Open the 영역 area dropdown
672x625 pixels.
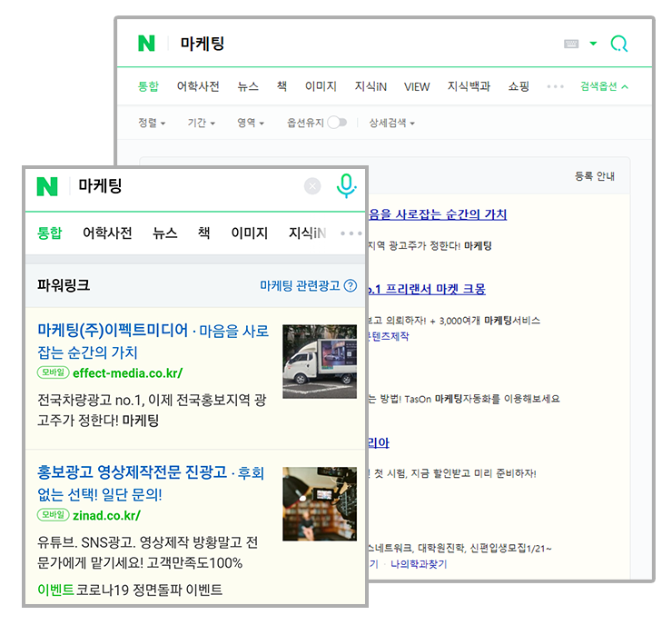[x=251, y=123]
